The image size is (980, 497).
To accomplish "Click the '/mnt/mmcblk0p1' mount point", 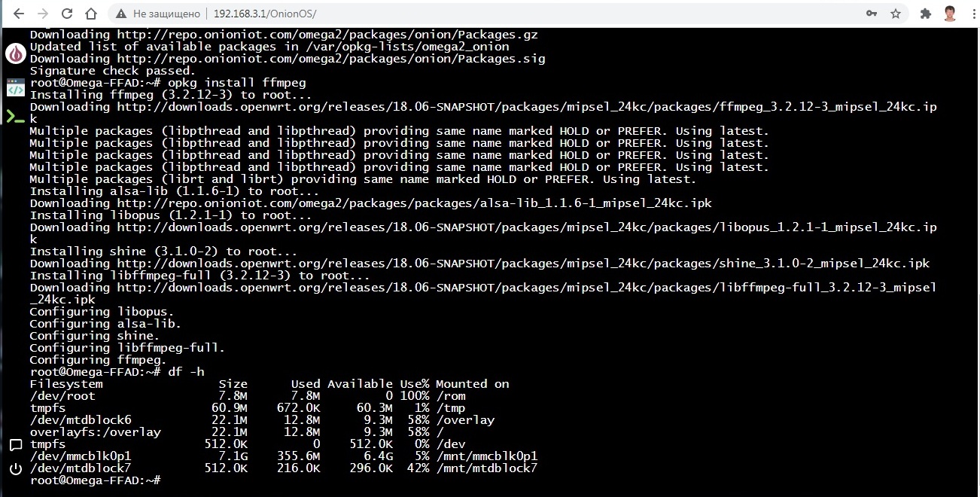I will pyautogui.click(x=487, y=456).
